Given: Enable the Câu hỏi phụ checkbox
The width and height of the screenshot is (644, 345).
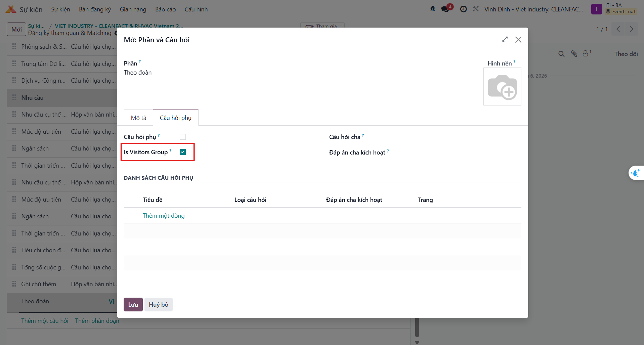Looking at the screenshot, I should [x=183, y=137].
